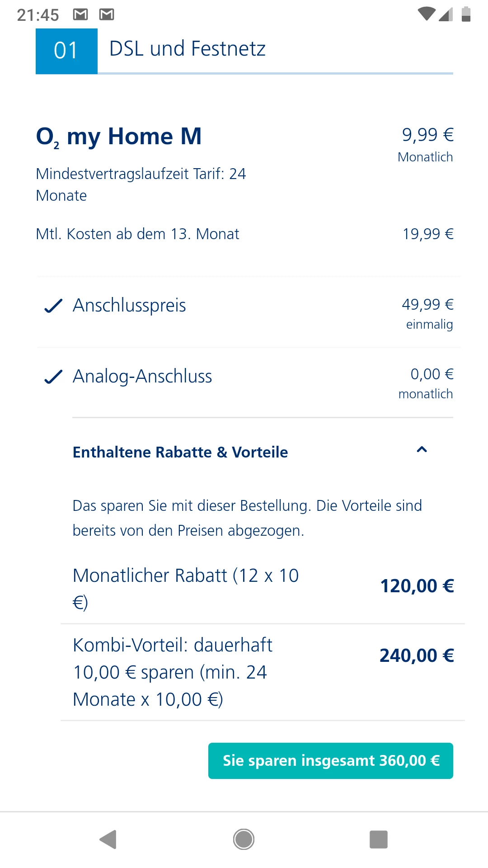Tap the mobile signal strength icon
488x868 pixels.
[x=446, y=14]
